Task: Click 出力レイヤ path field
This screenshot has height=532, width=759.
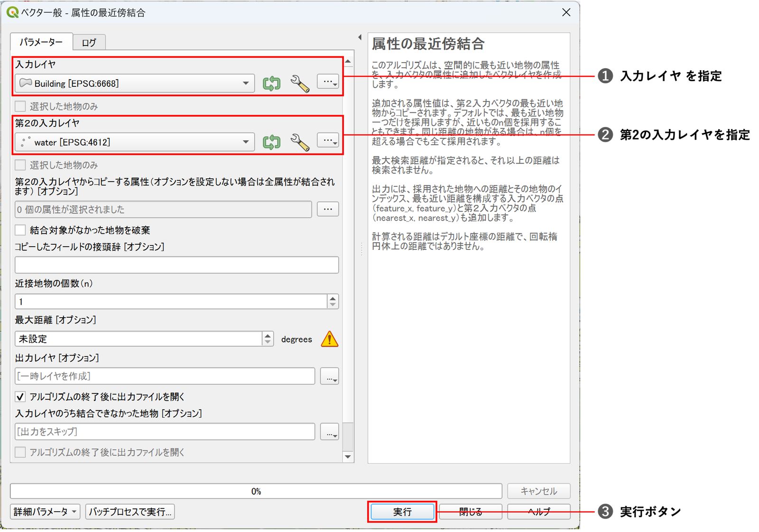Action: click(165, 376)
